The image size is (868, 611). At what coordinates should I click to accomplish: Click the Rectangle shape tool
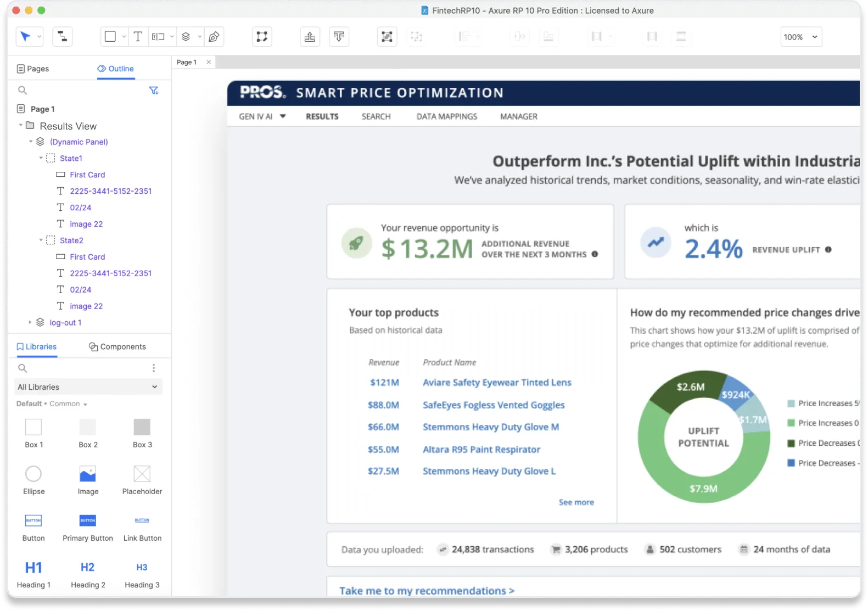pos(110,37)
